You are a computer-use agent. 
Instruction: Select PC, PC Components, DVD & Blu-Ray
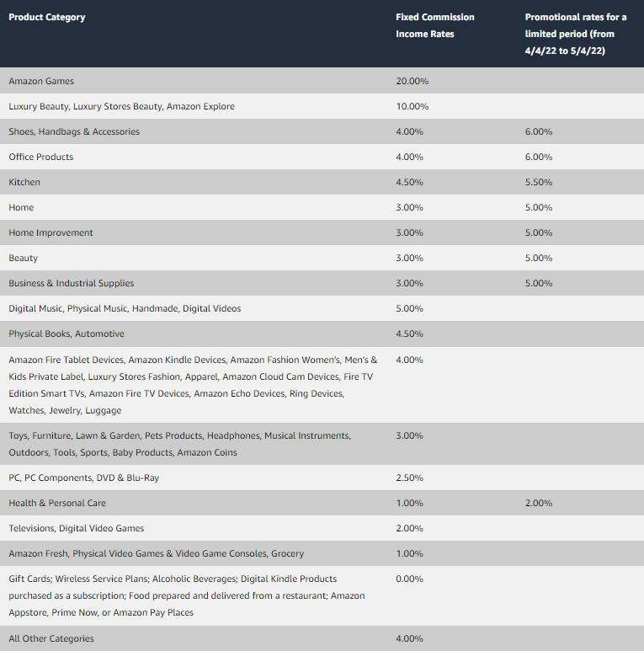(84, 478)
